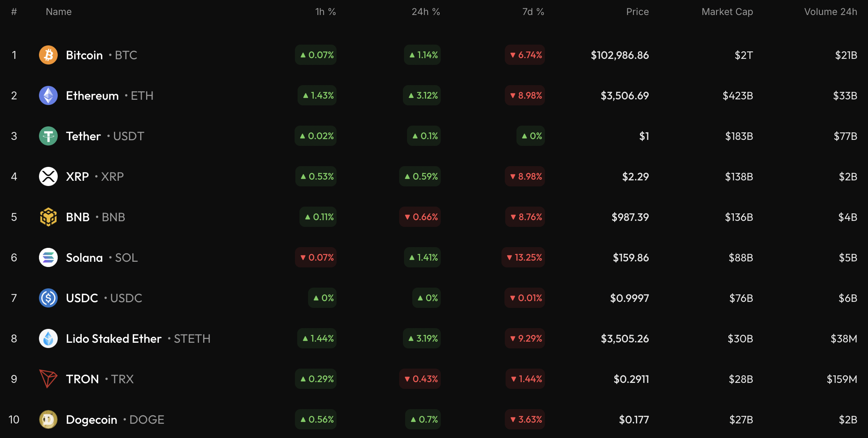Screen dimensions: 868x438
Task: Sort table by Market Cap header
Action: click(x=727, y=12)
